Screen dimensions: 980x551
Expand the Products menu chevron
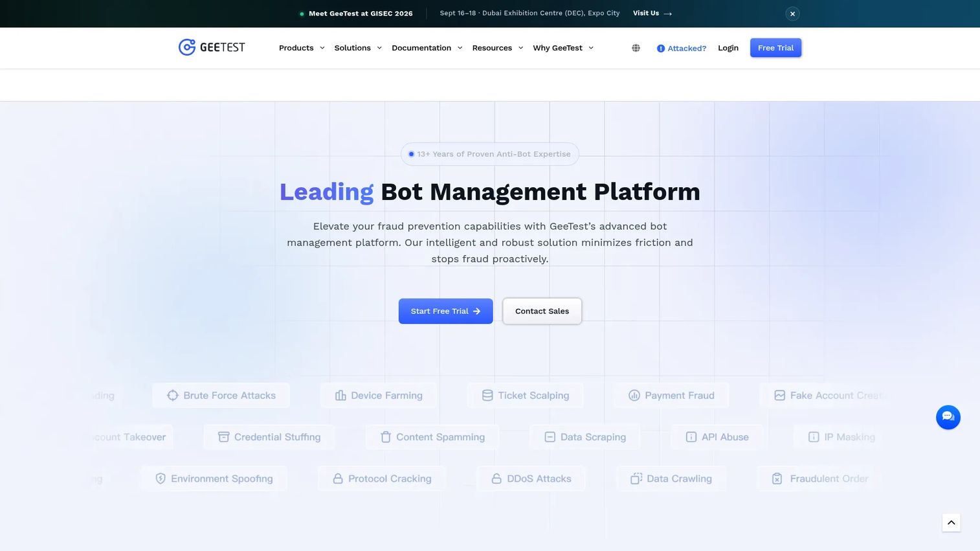tap(322, 48)
